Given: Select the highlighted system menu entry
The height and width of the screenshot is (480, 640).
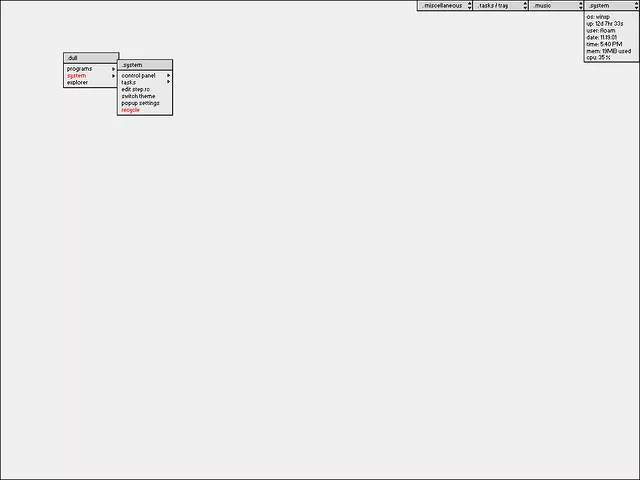Looking at the screenshot, I should 77,76.
